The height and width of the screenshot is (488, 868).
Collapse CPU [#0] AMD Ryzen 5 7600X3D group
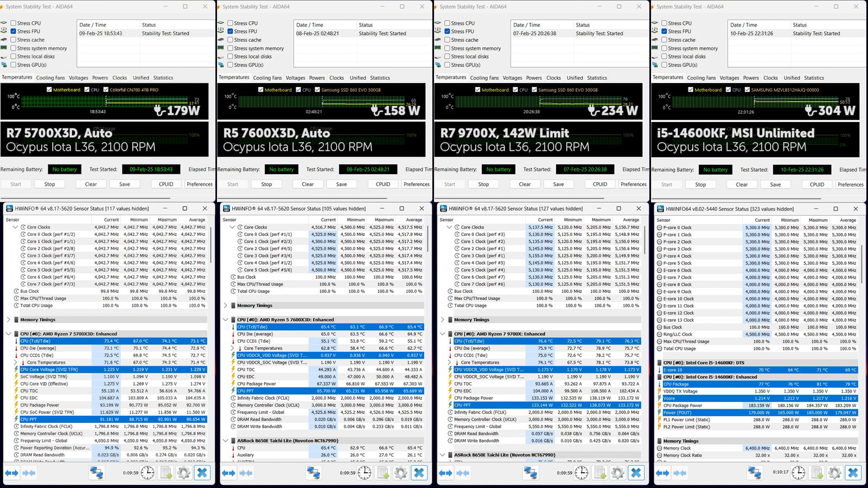click(226, 320)
